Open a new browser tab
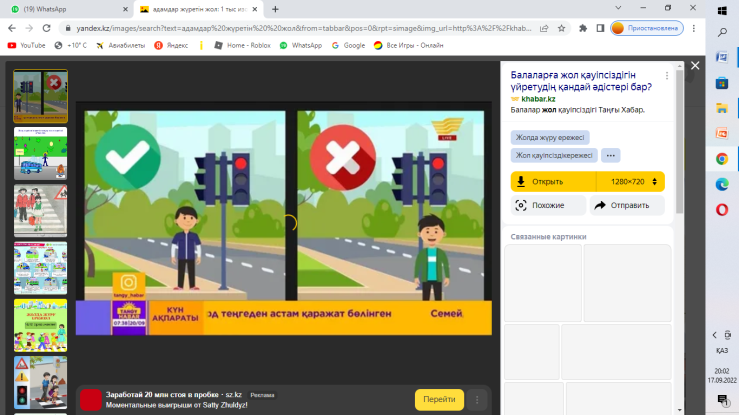This screenshot has height=415, width=739. pyautogui.click(x=275, y=9)
